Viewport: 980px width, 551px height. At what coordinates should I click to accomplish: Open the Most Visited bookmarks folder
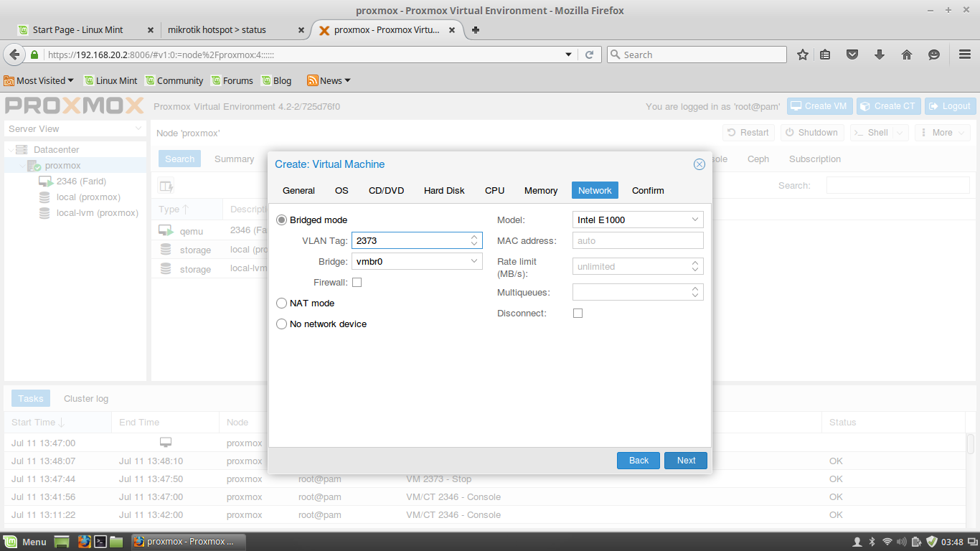click(39, 80)
